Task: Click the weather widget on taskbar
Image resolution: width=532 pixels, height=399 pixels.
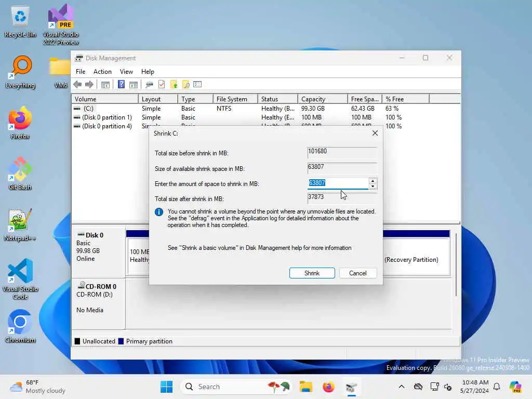Action: coord(37,387)
